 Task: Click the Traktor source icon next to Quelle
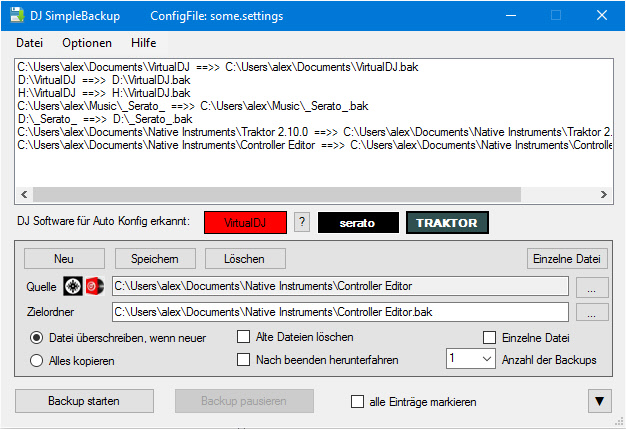tap(73, 286)
